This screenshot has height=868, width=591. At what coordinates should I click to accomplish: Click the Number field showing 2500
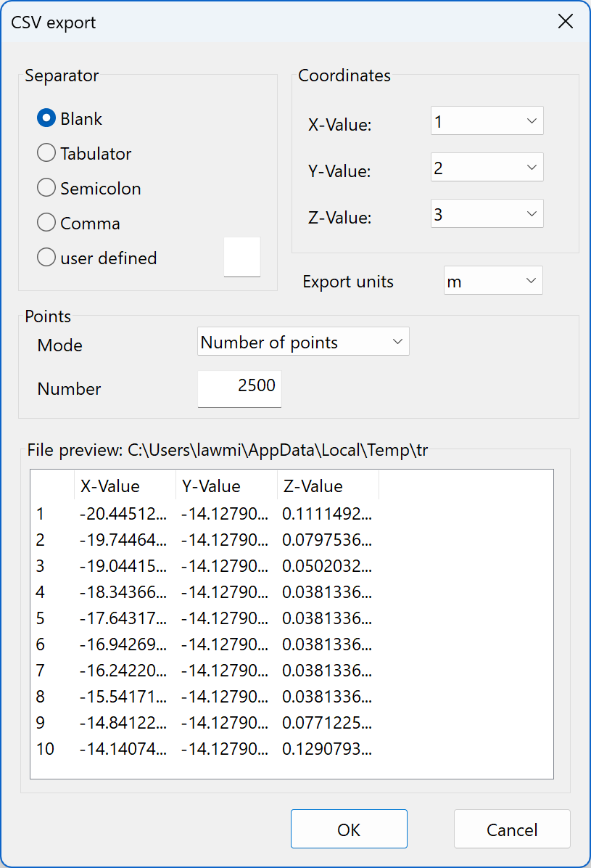[239, 389]
